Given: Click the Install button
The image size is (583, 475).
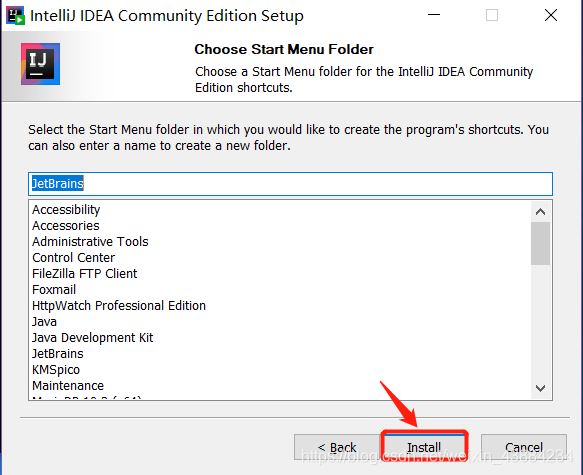Looking at the screenshot, I should click(x=424, y=447).
